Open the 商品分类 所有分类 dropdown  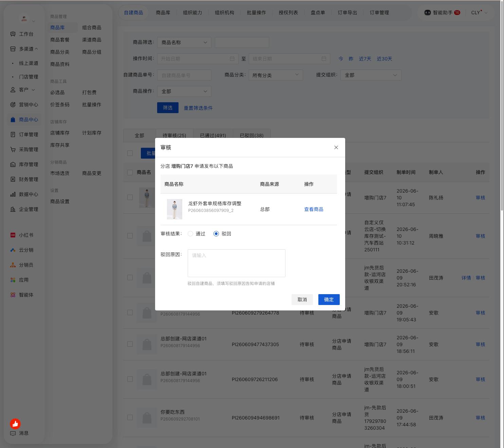(276, 75)
